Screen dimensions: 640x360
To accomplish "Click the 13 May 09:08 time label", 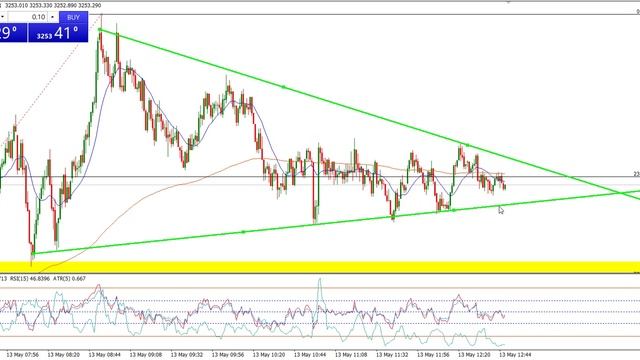I will point(146,355).
